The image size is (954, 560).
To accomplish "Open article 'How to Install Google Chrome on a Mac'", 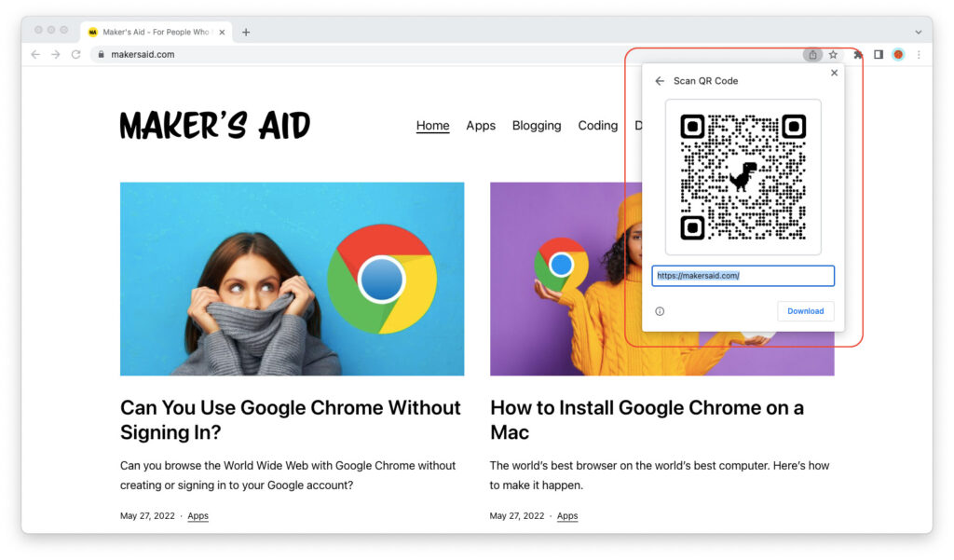I will click(x=647, y=419).
